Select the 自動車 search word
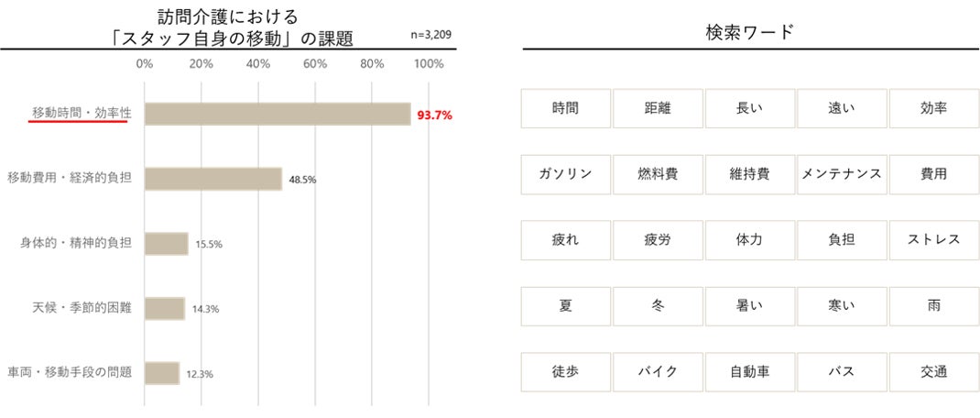Viewport: 980px width, 418px height. [750, 372]
